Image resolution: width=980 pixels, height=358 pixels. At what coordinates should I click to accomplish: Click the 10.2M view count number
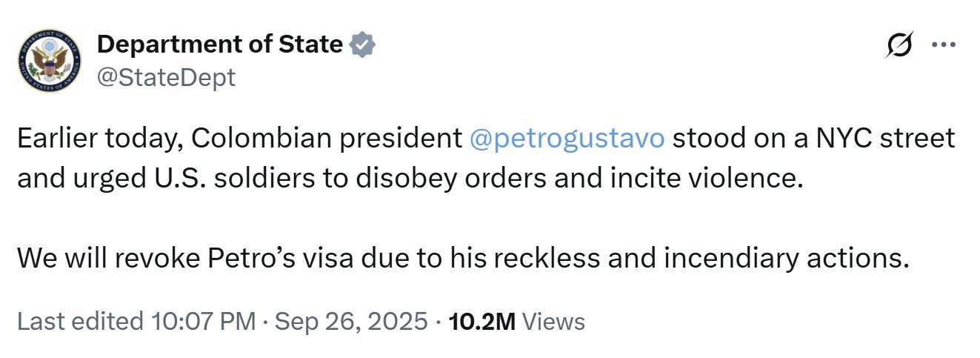pyautogui.click(x=482, y=321)
